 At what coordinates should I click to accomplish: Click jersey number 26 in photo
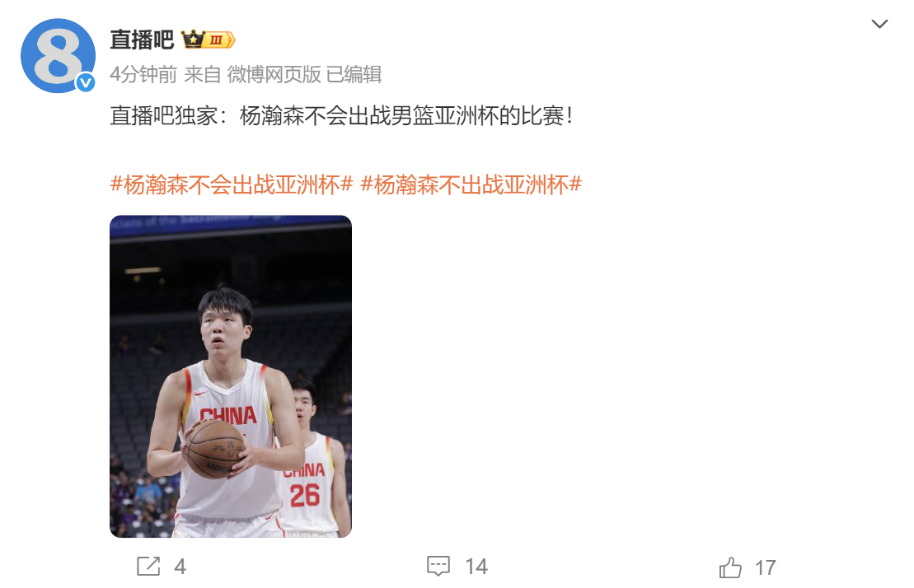pos(304,496)
